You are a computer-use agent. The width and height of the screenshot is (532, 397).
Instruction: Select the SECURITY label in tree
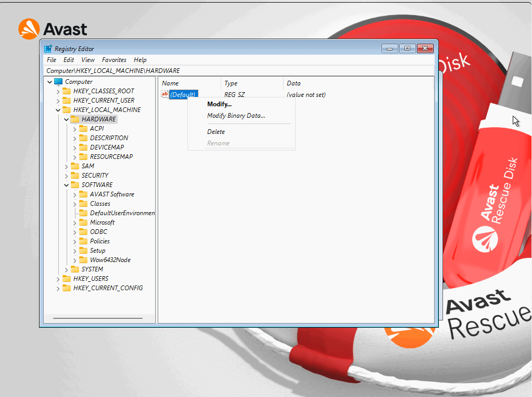95,175
